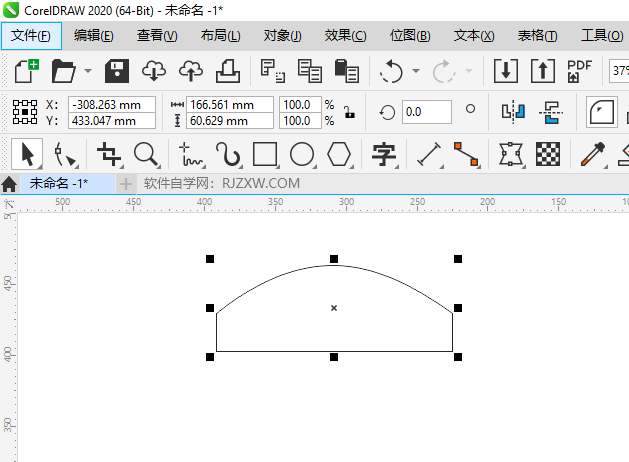Screen dimensions: 629x462
Task: Click the Save floppy disk icon
Action: [118, 71]
